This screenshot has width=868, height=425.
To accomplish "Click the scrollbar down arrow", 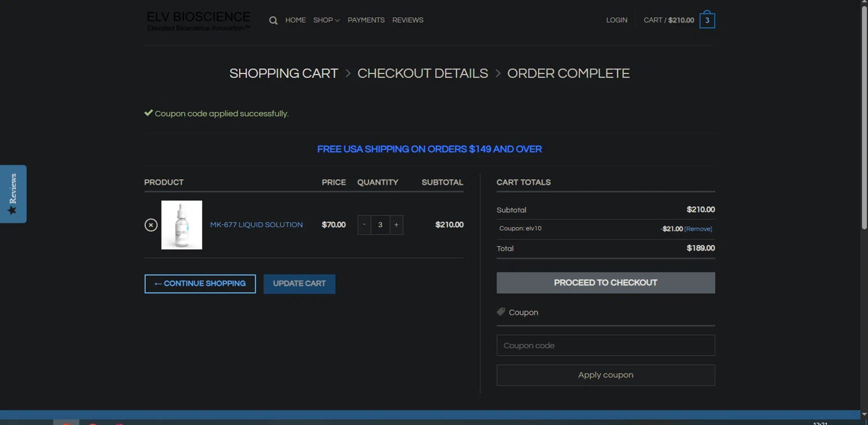I will click(x=864, y=414).
